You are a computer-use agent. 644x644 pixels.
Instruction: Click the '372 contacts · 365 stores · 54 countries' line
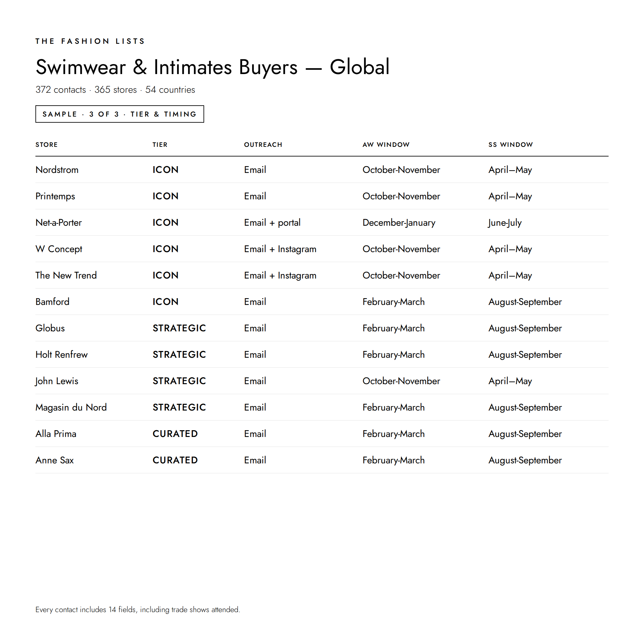coord(115,90)
